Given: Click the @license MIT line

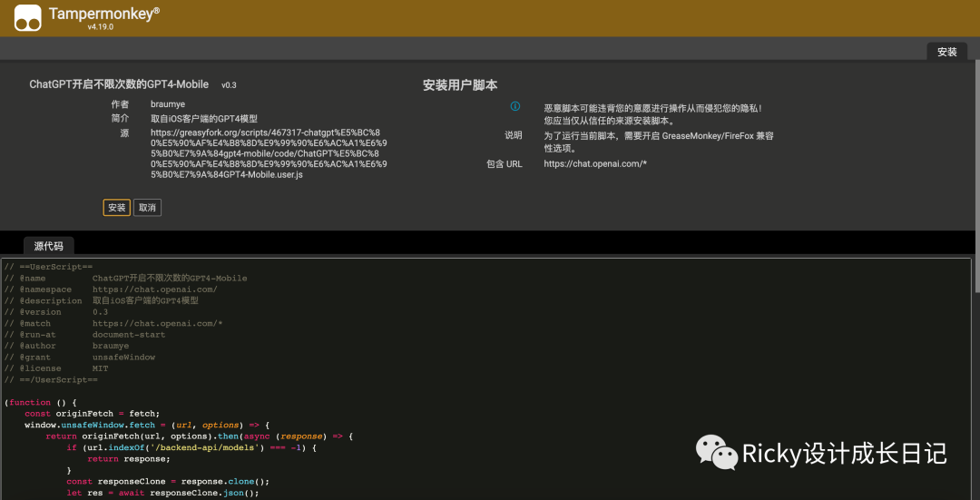Looking at the screenshot, I should 56,368.
